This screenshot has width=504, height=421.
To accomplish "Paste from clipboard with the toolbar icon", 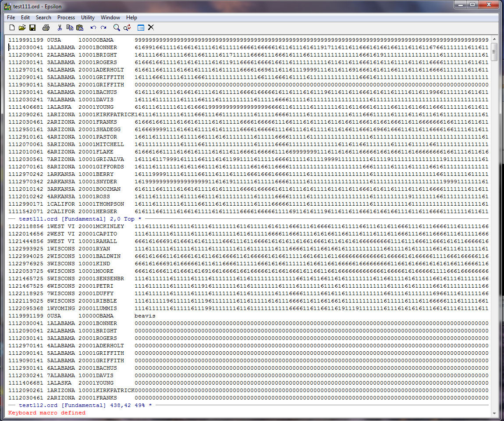I will pyautogui.click(x=80, y=28).
